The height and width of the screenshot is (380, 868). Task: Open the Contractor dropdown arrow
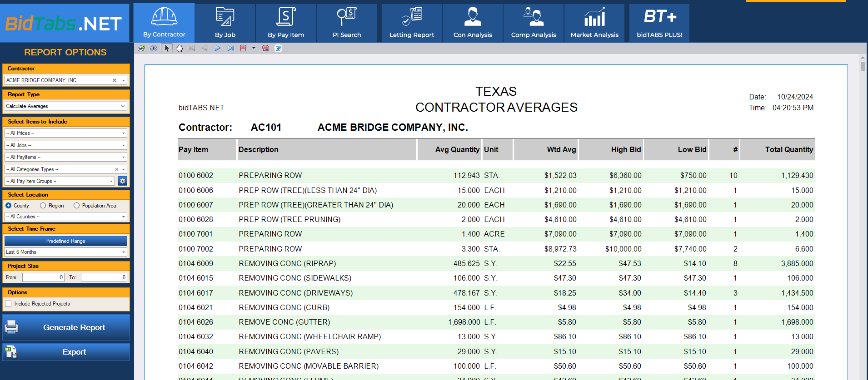123,80
